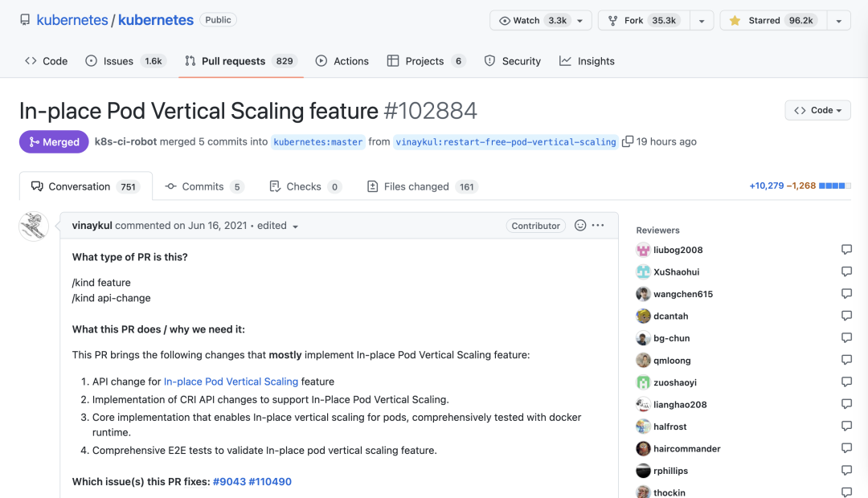Viewport: 868px width, 498px height.
Task: Add emoji reaction to vinaykul's comment
Action: pos(580,225)
